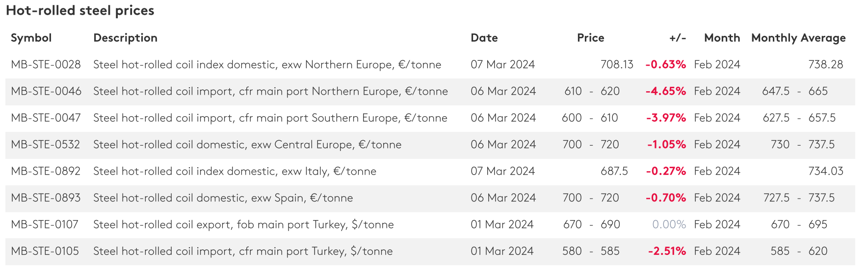Open symbol MB-STE-0105
The image size is (868, 276).
45,251
